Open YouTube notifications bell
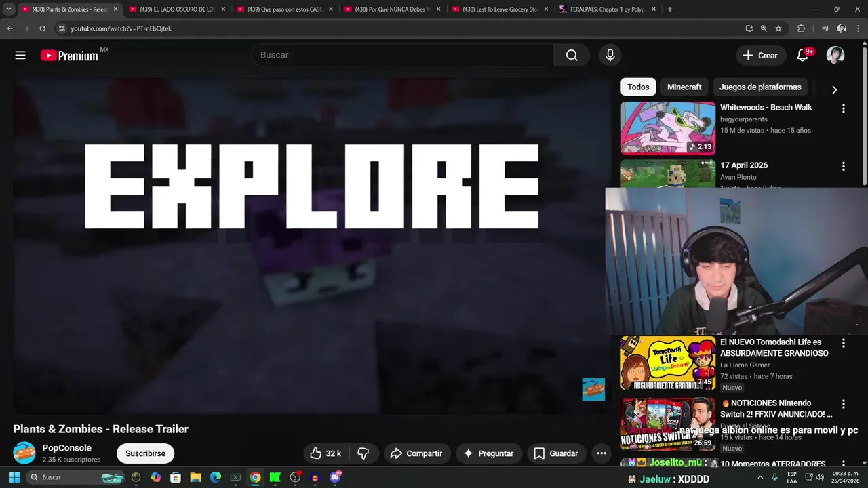Screen dimensions: 868x488 pyautogui.click(x=803, y=56)
